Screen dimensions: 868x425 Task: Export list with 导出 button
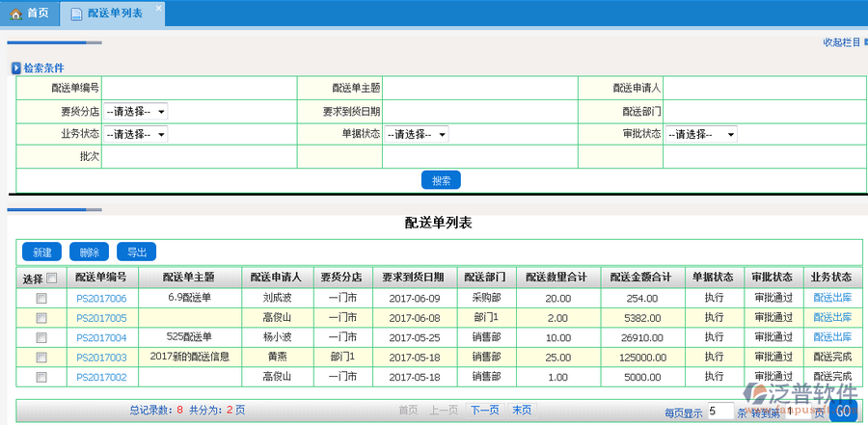point(136,252)
